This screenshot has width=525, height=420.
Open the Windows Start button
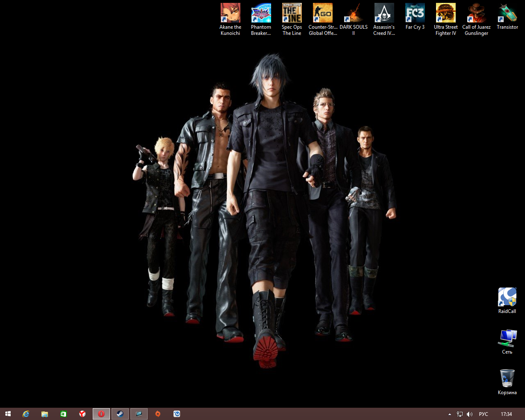[x=8, y=414]
